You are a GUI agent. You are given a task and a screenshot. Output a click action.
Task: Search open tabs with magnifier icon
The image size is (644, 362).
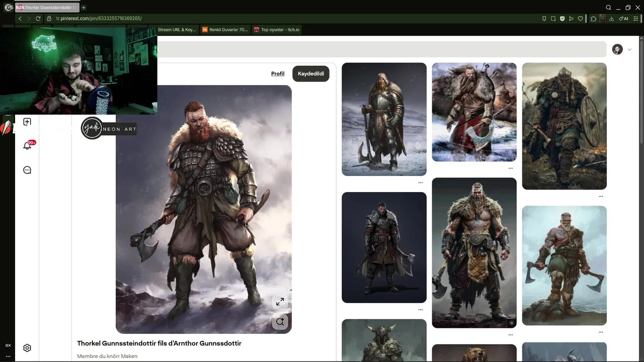(608, 8)
